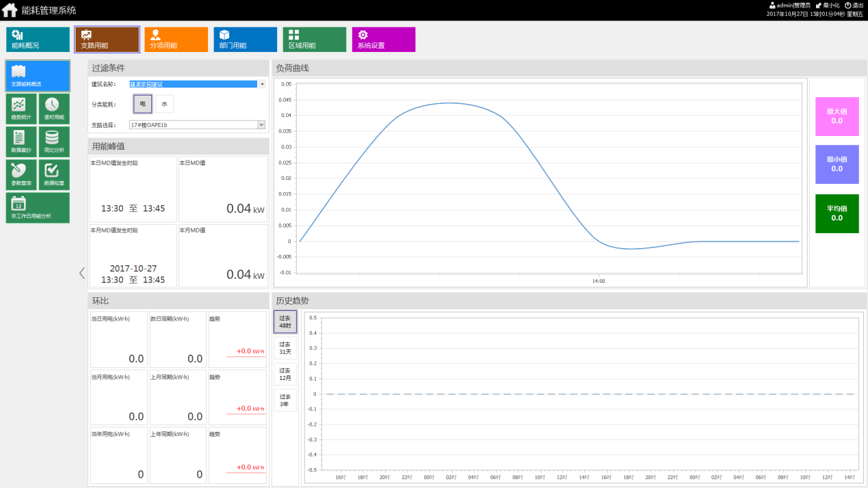
Task: Click the 14:00 axis label
Action: 599,281
